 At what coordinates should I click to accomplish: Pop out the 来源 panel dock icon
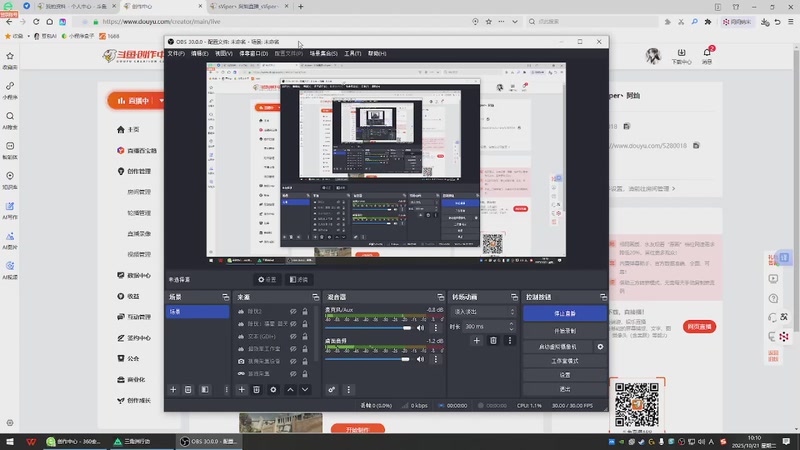[x=315, y=297]
